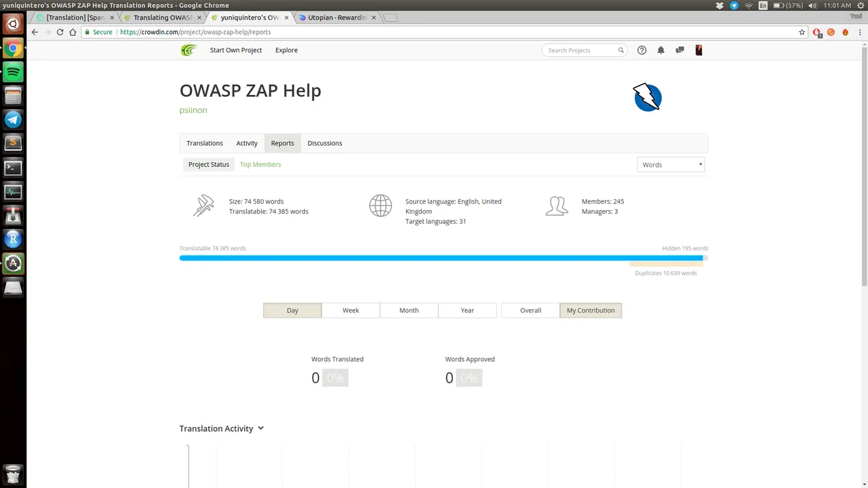868x488 pixels.
Task: Select the Project Status sub-tab
Action: [x=209, y=165]
